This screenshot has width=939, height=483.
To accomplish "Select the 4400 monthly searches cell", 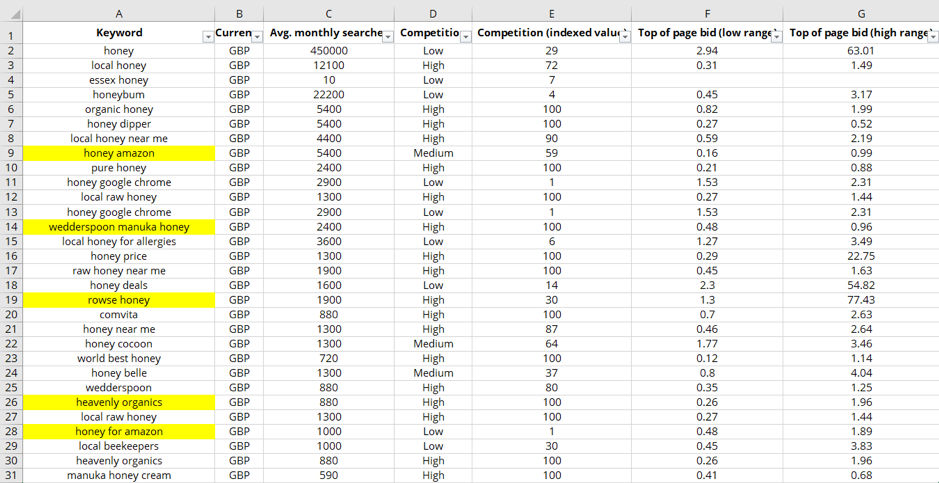I will point(329,139).
